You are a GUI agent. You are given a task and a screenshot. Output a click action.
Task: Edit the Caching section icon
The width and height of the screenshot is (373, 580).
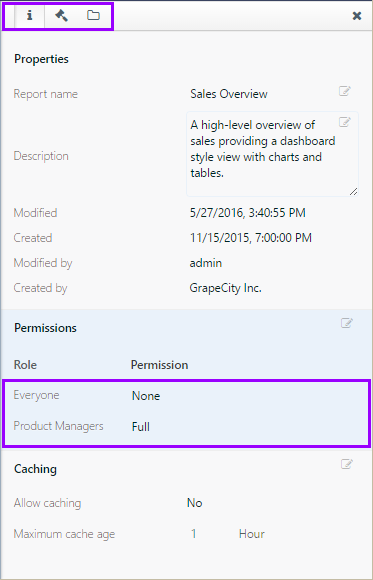(347, 464)
